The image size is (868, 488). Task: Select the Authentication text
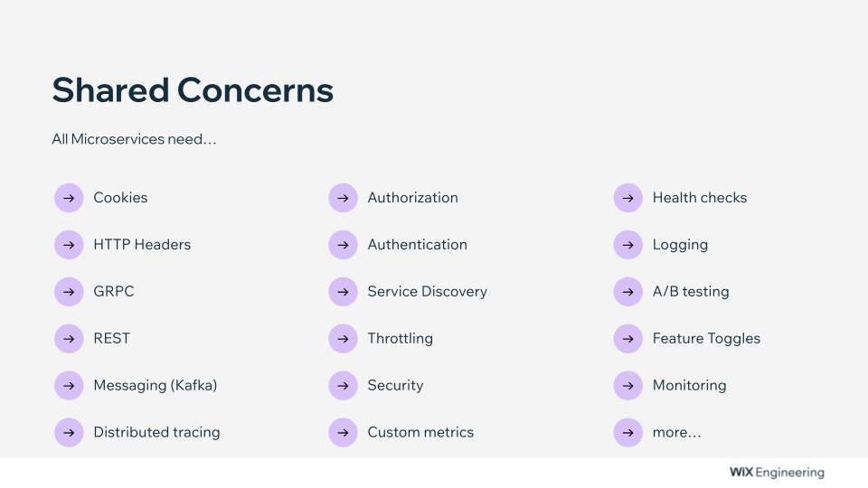[417, 245]
